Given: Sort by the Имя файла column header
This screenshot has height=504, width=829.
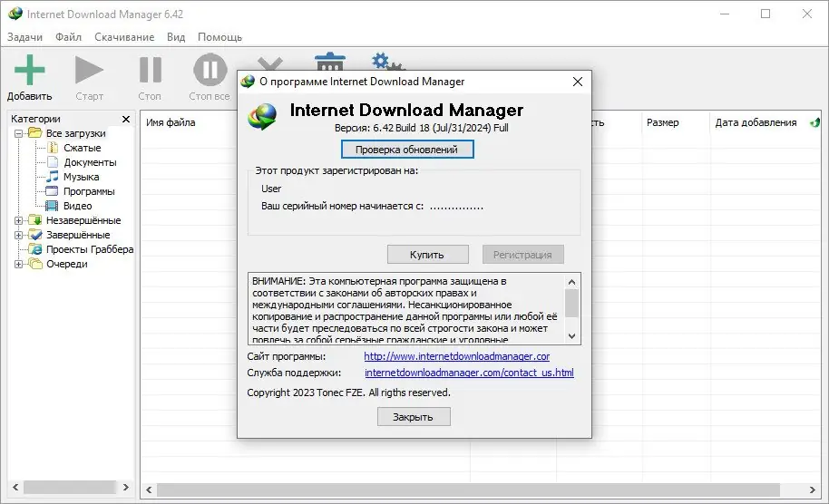Looking at the screenshot, I should [x=171, y=122].
